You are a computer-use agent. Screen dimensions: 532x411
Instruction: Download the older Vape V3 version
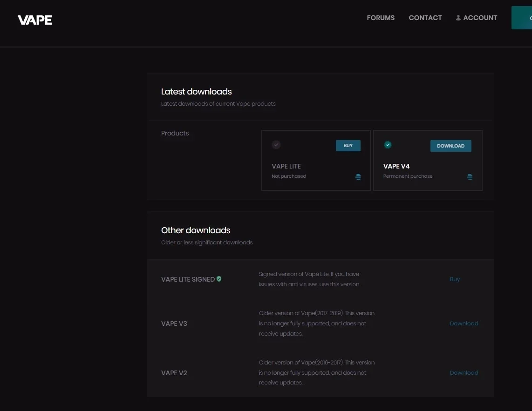(x=464, y=323)
